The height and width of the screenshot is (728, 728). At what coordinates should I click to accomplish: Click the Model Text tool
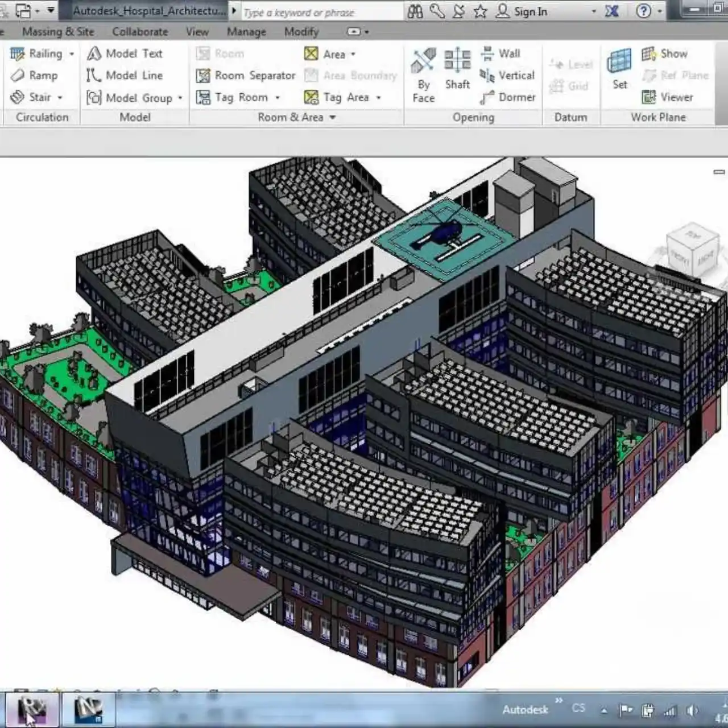pos(125,53)
